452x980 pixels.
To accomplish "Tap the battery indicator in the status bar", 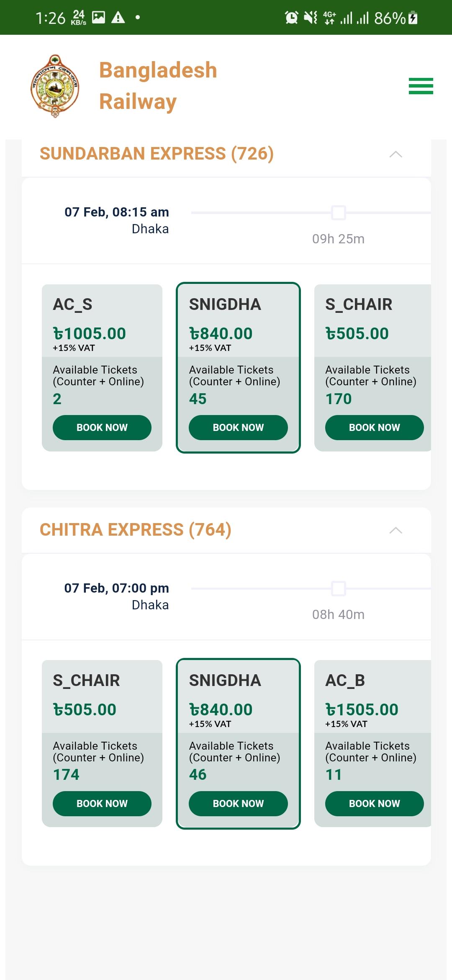I will (x=413, y=18).
